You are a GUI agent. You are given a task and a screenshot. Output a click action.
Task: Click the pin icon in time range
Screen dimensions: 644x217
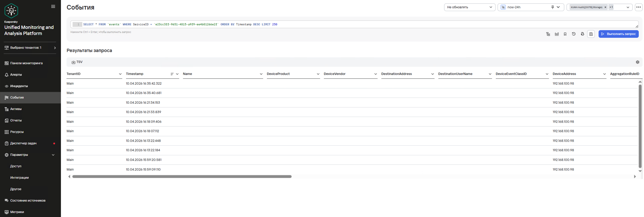click(x=553, y=7)
